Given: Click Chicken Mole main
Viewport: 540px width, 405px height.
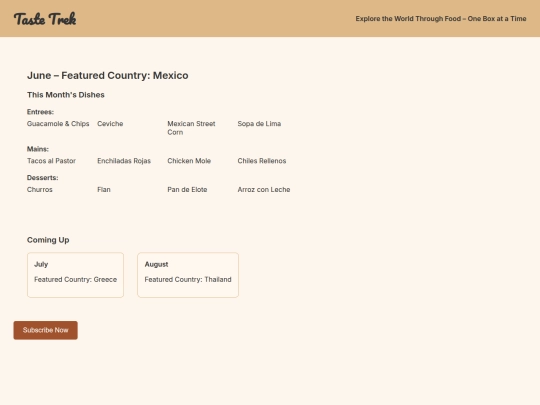Looking at the screenshot, I should pyautogui.click(x=189, y=161).
